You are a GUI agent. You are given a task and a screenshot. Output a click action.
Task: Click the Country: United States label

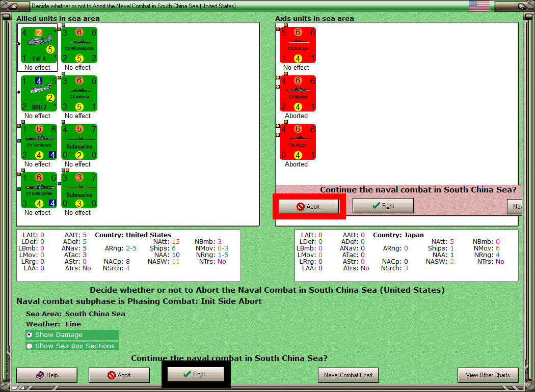tap(133, 235)
